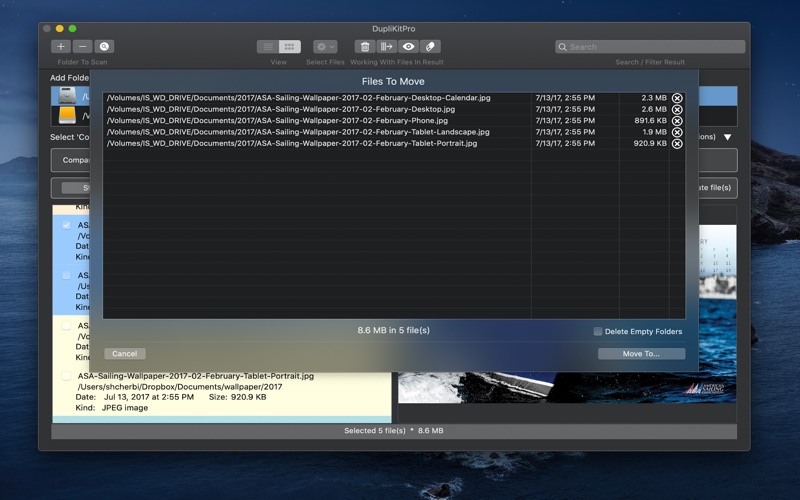The height and width of the screenshot is (500, 800).
Task: Switch to list view mode
Action: coord(268,46)
